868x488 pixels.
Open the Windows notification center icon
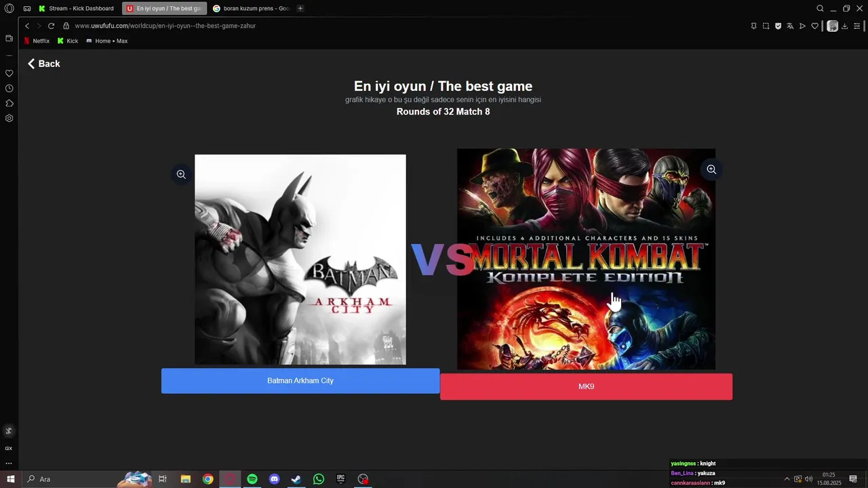[853, 479]
